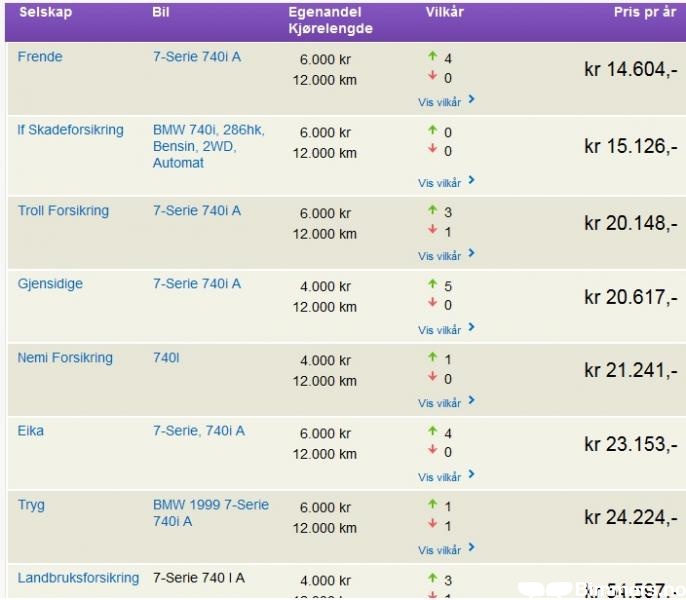This screenshot has width=686, height=600.
Task: Click green up arrow in If Skadeforsikring row
Action: 432,131
